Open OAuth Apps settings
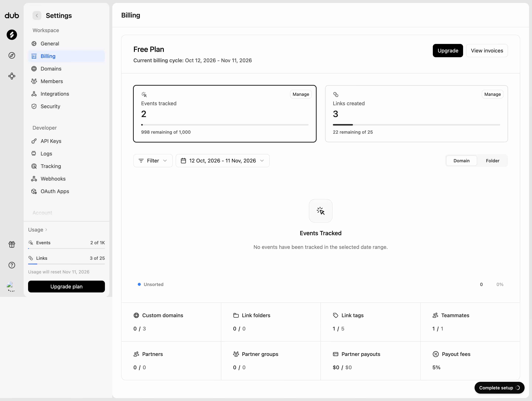 pyautogui.click(x=66, y=191)
